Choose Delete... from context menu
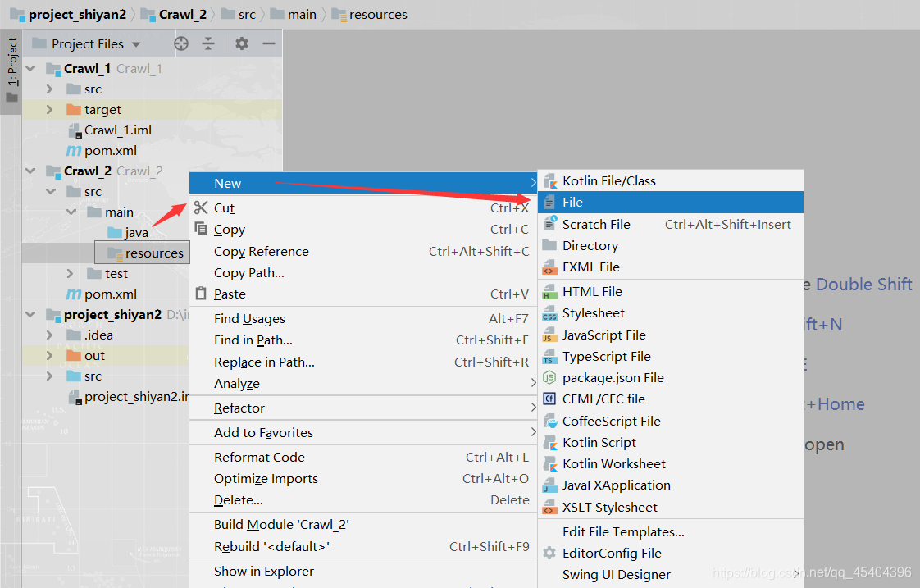The height and width of the screenshot is (588, 920). 363,500
